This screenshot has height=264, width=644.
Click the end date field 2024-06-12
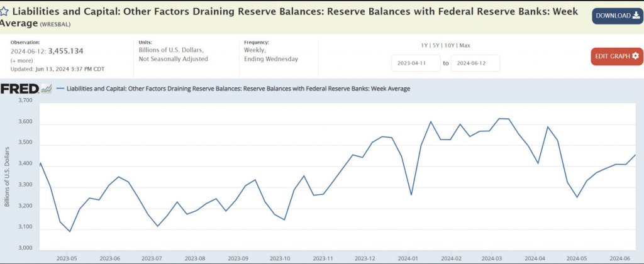coord(475,63)
